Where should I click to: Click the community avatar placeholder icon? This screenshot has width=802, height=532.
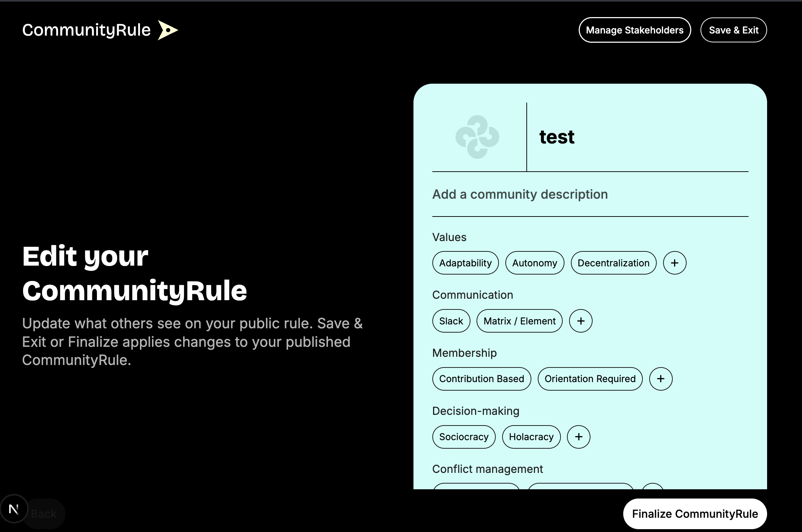(x=477, y=137)
